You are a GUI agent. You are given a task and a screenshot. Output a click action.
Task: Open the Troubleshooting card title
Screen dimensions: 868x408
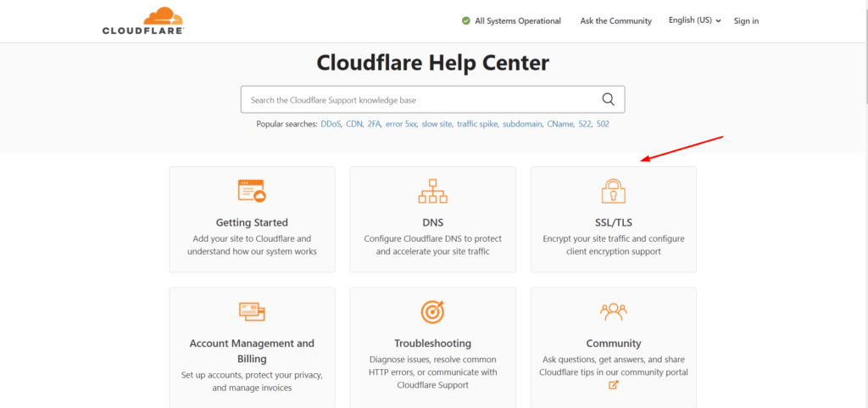[433, 344]
